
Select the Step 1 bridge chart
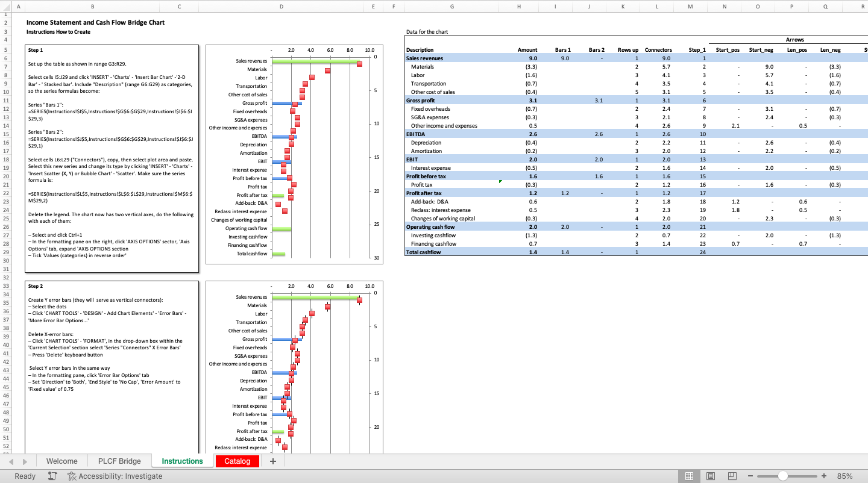[294, 154]
